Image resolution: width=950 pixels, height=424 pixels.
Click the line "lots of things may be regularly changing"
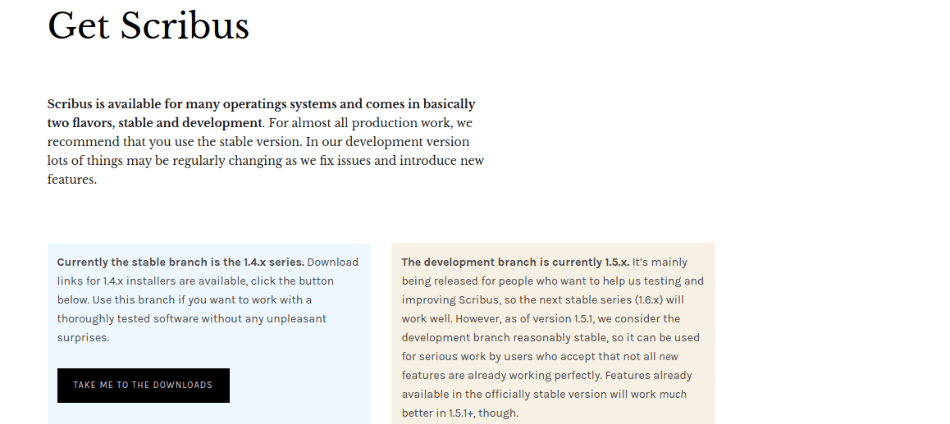[265, 161]
